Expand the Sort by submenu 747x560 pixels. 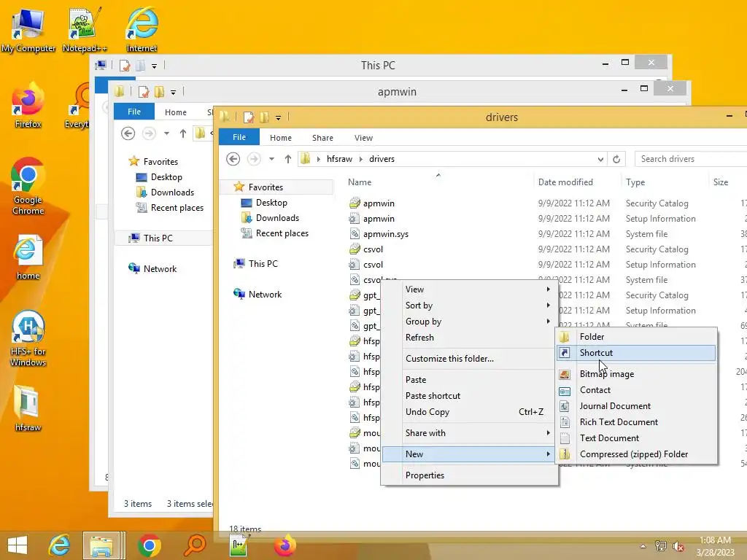click(x=469, y=306)
